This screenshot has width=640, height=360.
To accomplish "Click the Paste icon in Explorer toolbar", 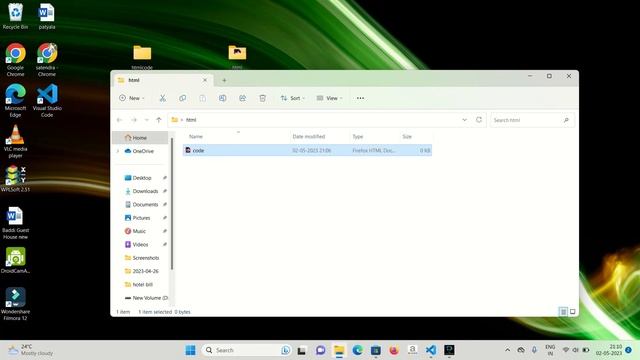I will click(x=202, y=98).
